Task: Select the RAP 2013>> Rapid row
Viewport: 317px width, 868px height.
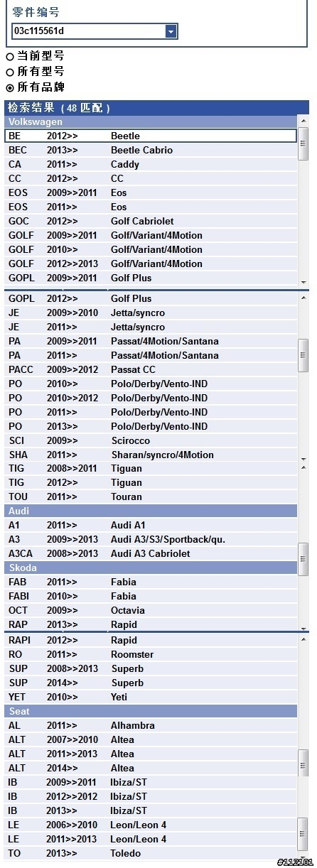Action: point(151,624)
